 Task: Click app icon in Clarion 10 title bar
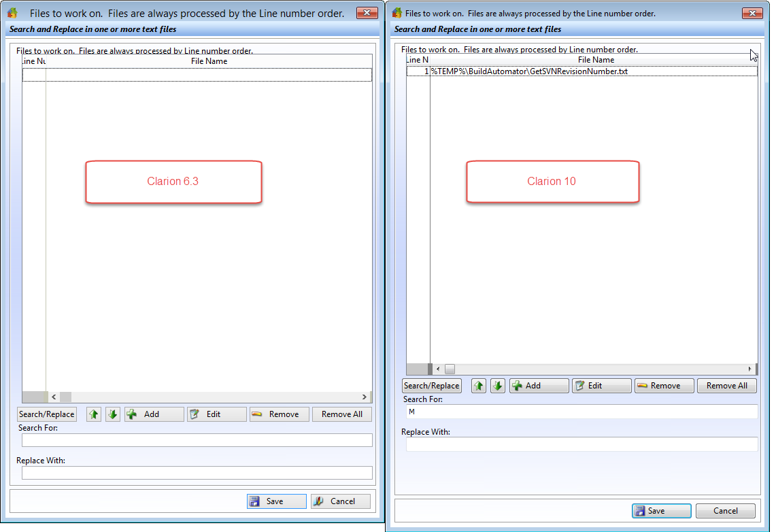click(x=397, y=13)
